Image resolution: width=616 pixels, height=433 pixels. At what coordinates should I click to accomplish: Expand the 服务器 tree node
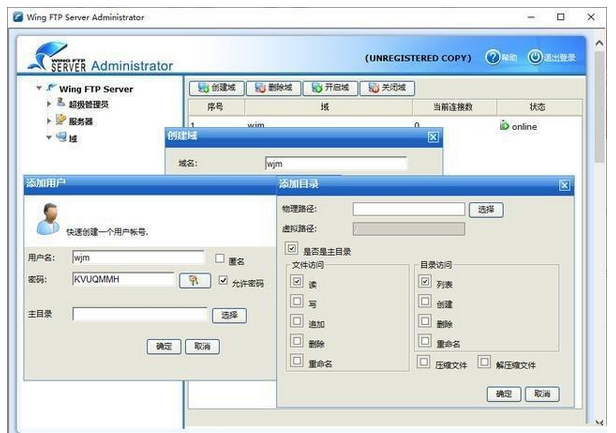pos(49,121)
